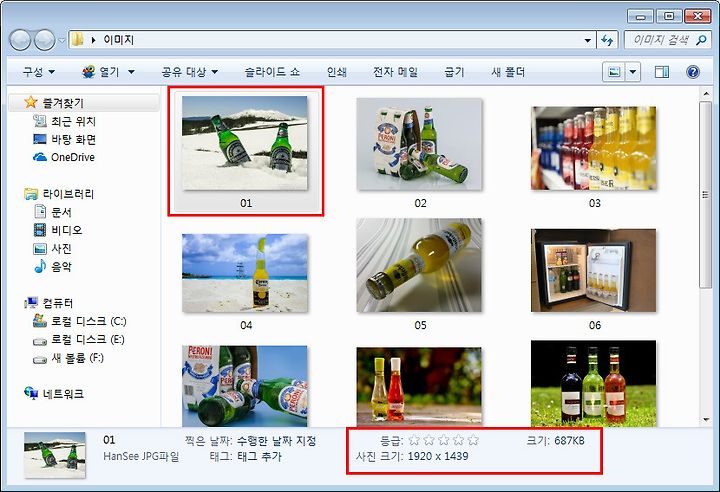Click 인쇄 in the toolbar
Image resolution: width=720 pixels, height=492 pixels.
coord(337,72)
